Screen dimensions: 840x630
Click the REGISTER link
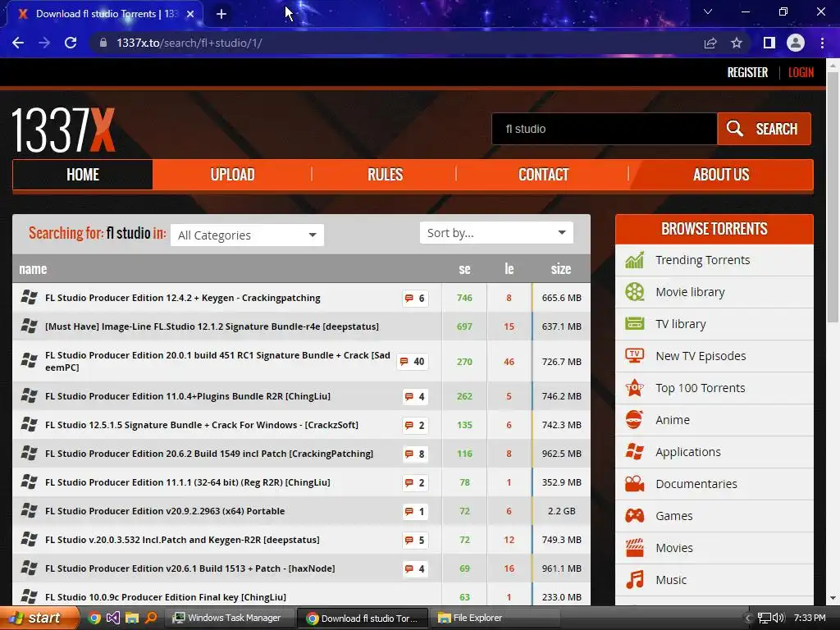pyautogui.click(x=747, y=72)
